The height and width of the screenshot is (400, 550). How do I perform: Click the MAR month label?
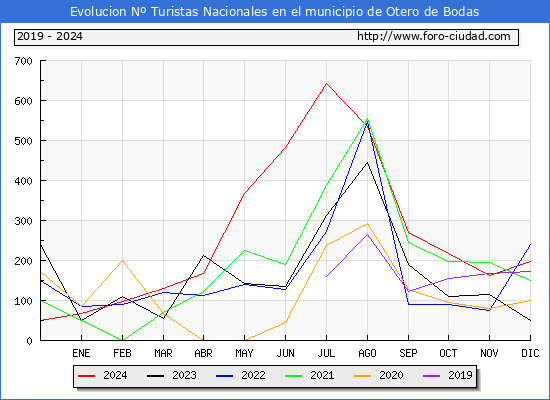[x=163, y=353]
